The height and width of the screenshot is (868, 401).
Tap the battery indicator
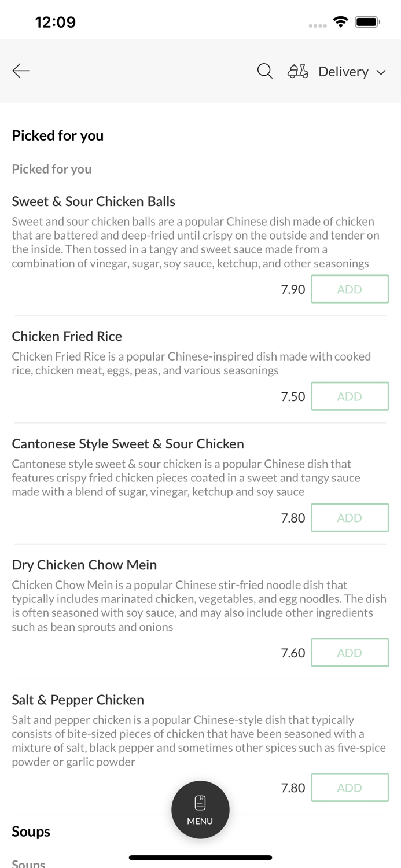point(367,21)
